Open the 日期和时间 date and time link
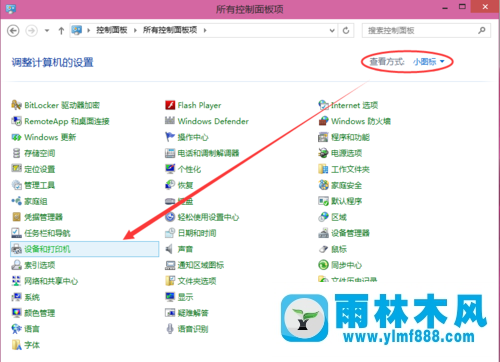Image resolution: width=500 pixels, height=362 pixels. (x=197, y=233)
